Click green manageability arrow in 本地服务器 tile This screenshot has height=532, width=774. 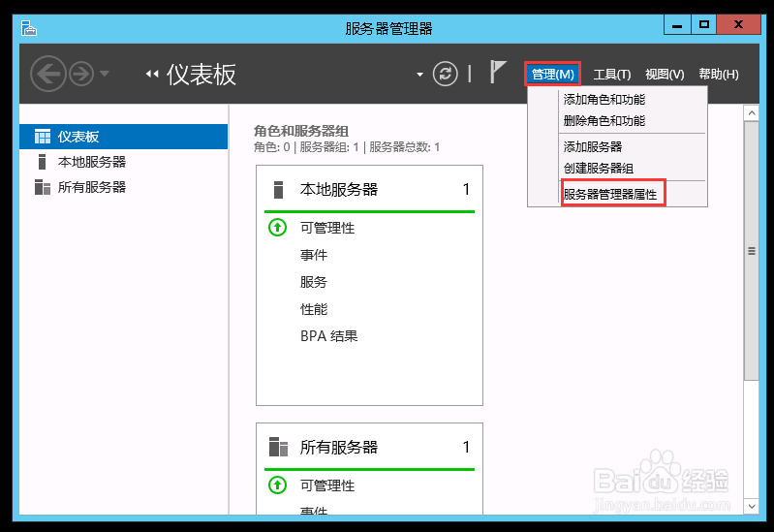(x=277, y=228)
